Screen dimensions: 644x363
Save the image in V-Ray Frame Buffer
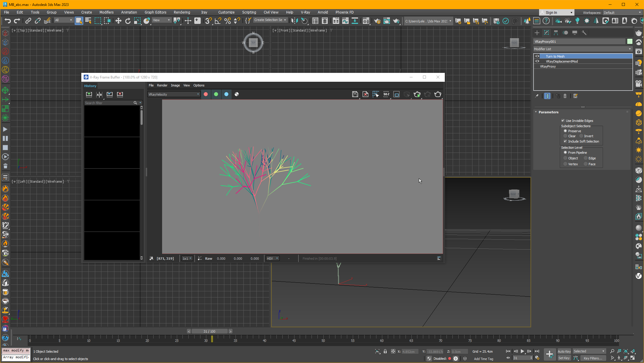coord(355,94)
